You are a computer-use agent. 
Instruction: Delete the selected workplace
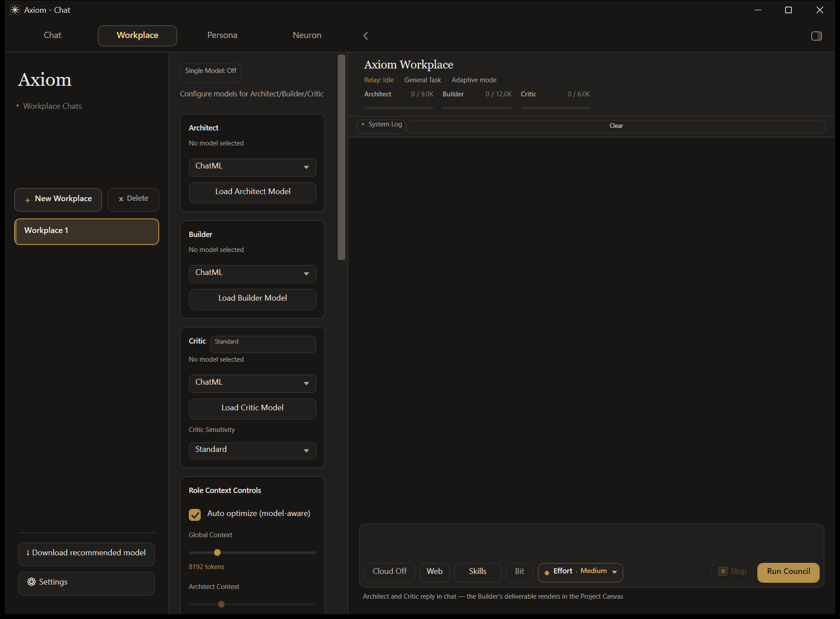[x=133, y=199]
